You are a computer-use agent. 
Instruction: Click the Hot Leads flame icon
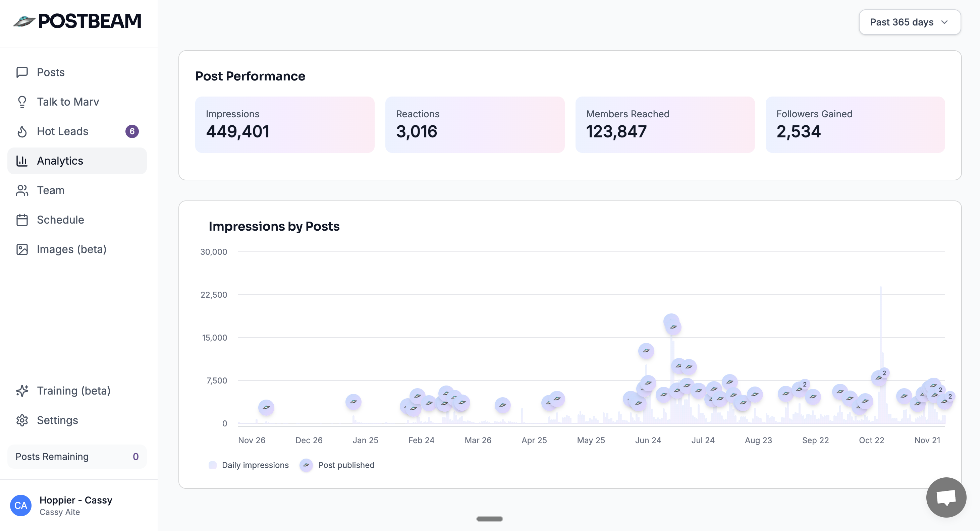pos(22,132)
